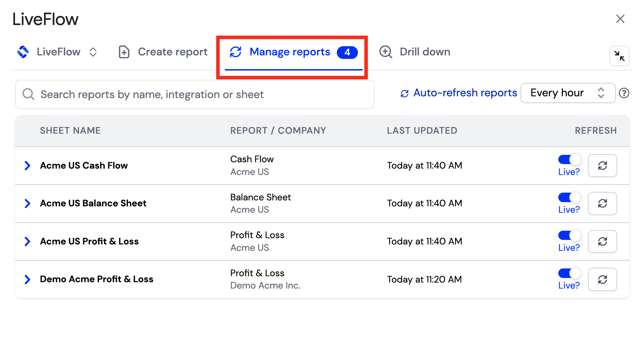Click the Auto-refresh reports link
644x345 pixels.
pyautogui.click(x=459, y=93)
